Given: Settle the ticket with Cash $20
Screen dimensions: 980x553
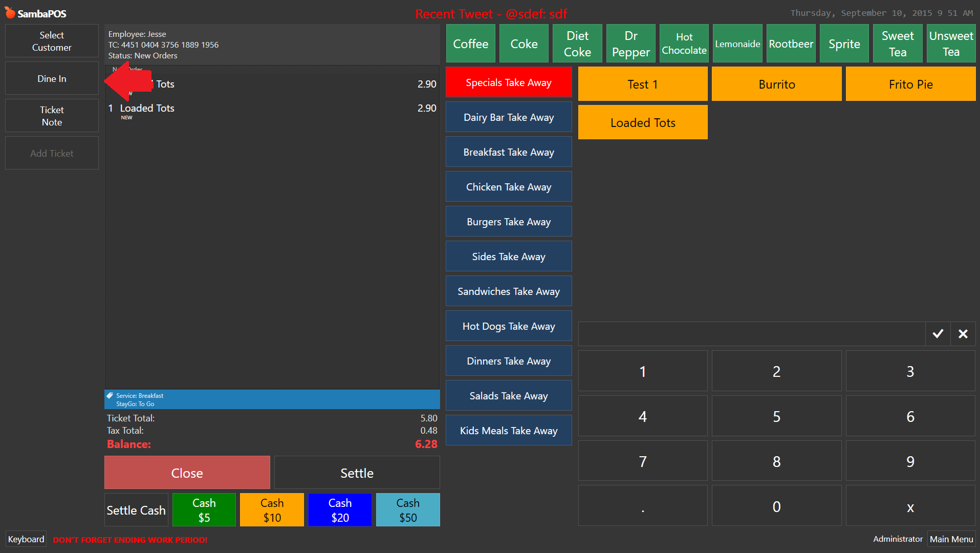Looking at the screenshot, I should tap(339, 509).
